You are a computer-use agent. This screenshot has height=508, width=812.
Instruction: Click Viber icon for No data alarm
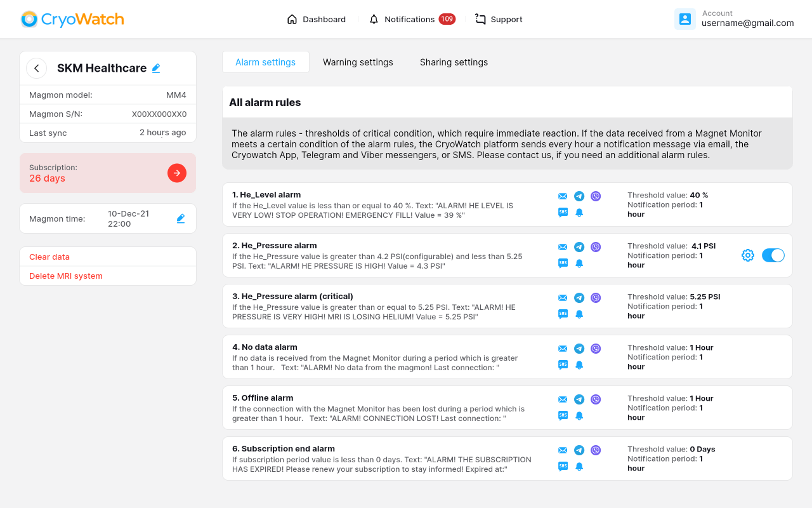(x=596, y=349)
